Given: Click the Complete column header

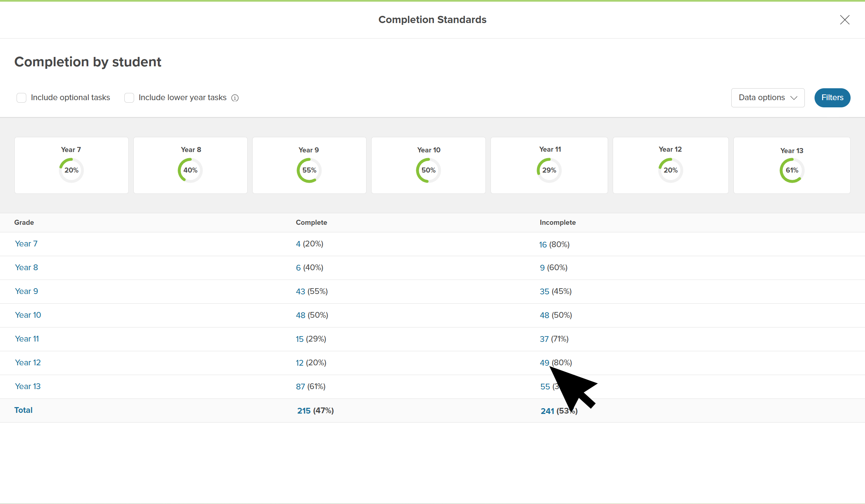Looking at the screenshot, I should [311, 222].
